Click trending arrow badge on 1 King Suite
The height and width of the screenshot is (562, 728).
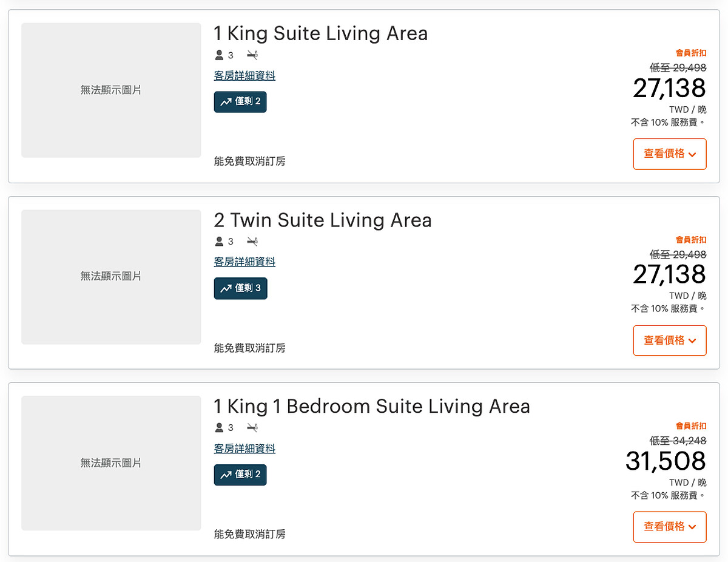coord(226,102)
